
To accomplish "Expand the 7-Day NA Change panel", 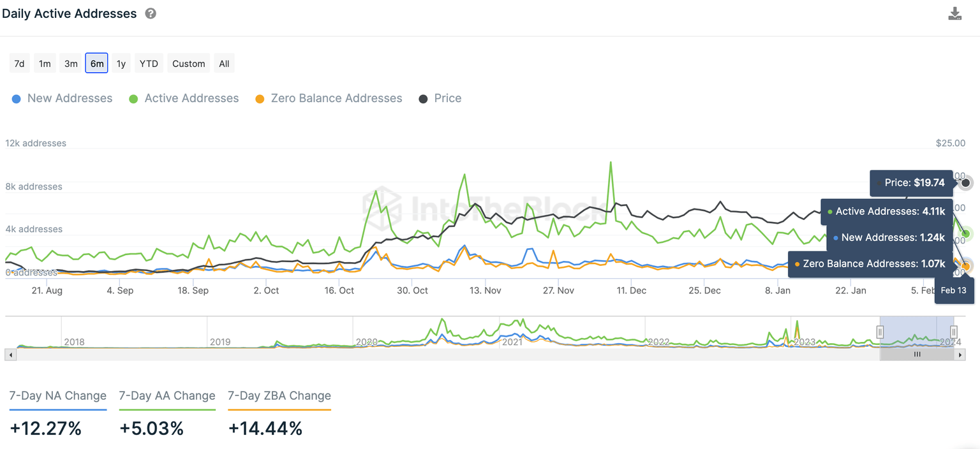I will tap(57, 395).
